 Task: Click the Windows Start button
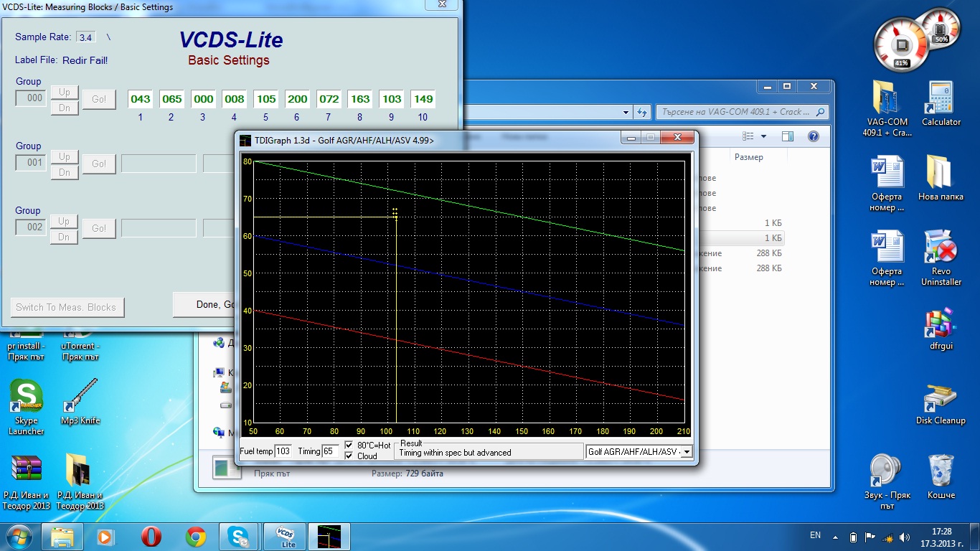tap(19, 536)
